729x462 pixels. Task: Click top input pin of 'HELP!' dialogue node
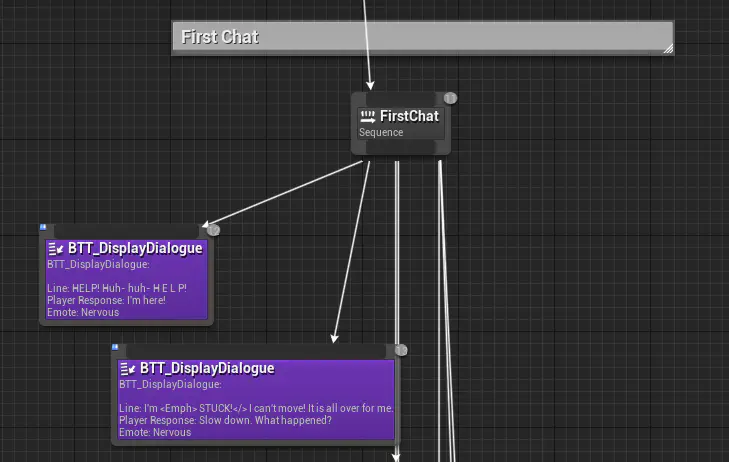(125, 233)
